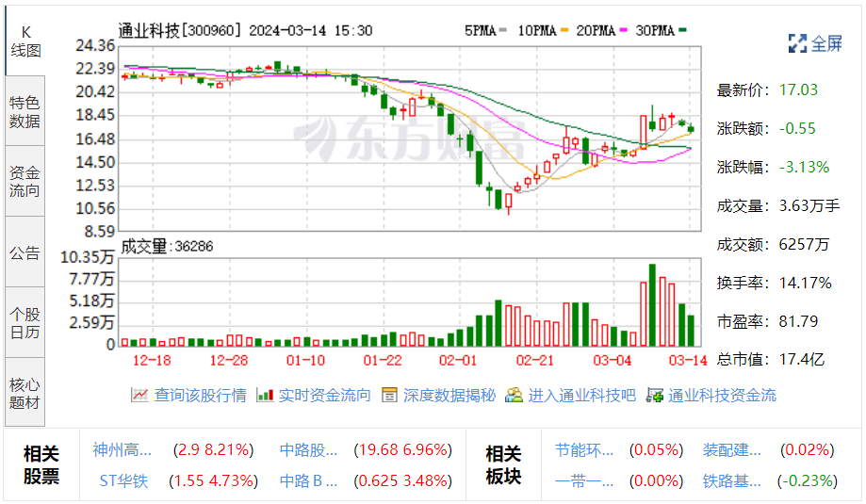Image resolution: width=866 pixels, height=504 pixels.
Task: Switch to the 个股日历 tab
Action: [25, 323]
